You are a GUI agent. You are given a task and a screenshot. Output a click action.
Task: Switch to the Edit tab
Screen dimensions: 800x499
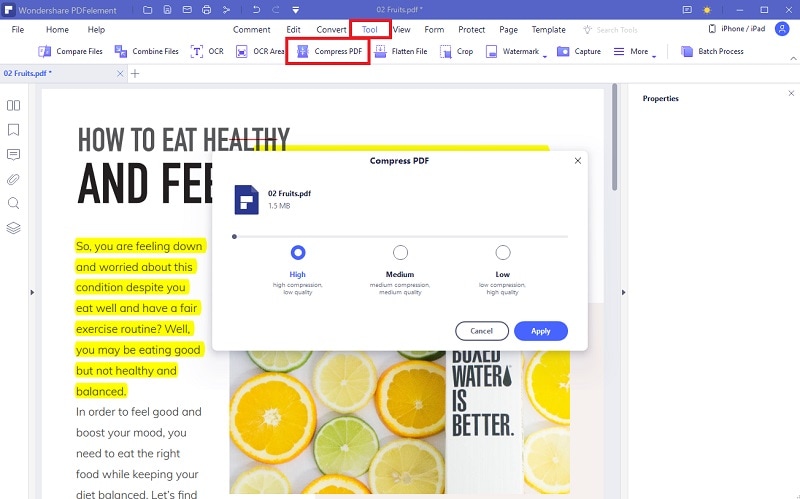293,30
